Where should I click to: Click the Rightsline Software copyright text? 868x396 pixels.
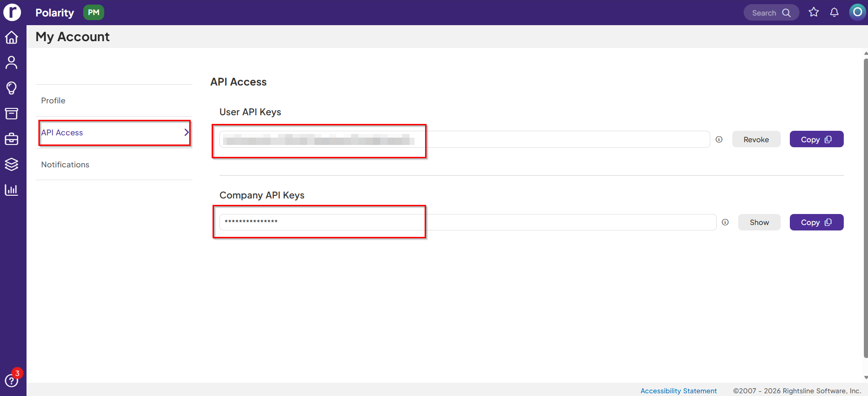[x=797, y=391]
